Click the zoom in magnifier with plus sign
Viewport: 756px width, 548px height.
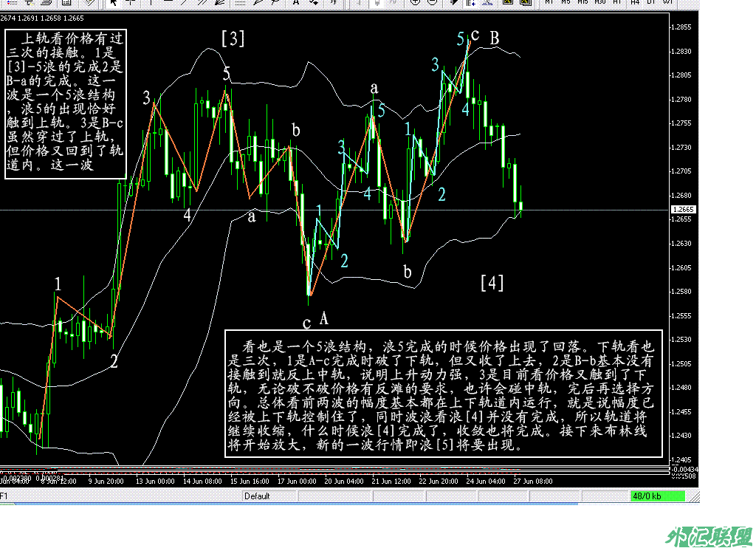coord(415,2)
